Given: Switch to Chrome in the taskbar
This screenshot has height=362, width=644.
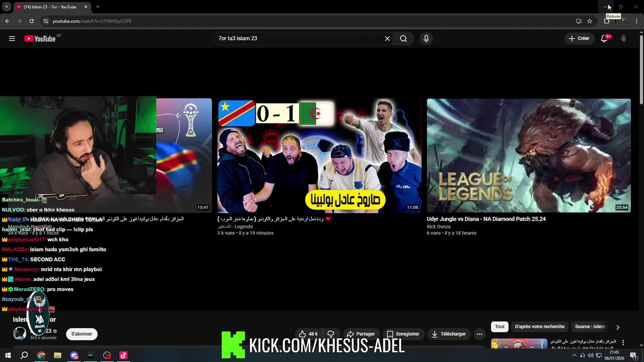Looking at the screenshot, I should click(x=41, y=355).
